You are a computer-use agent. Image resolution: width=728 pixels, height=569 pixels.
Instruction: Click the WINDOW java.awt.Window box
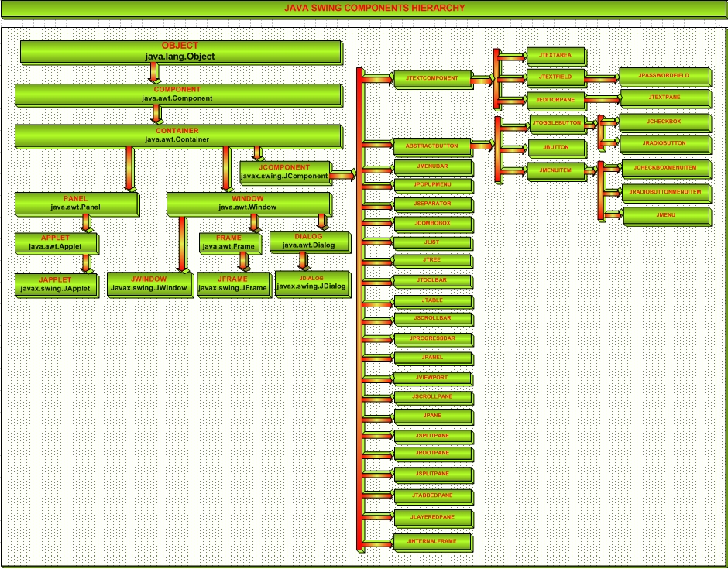coord(249,204)
